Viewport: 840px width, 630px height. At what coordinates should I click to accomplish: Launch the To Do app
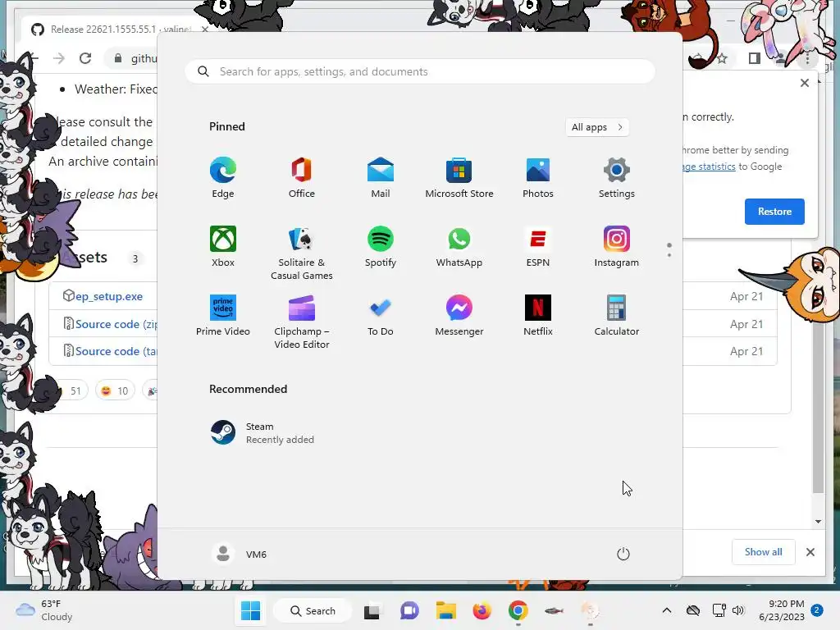[381, 316]
